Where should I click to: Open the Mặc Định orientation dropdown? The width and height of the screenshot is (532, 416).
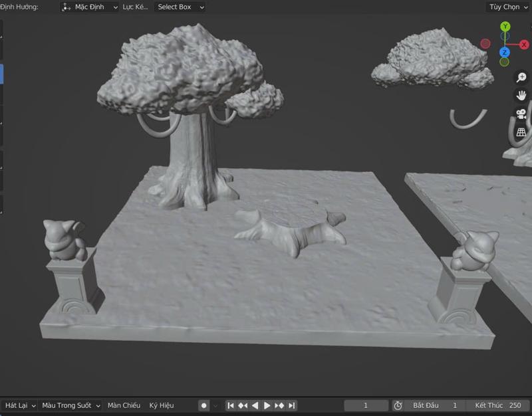[89, 7]
